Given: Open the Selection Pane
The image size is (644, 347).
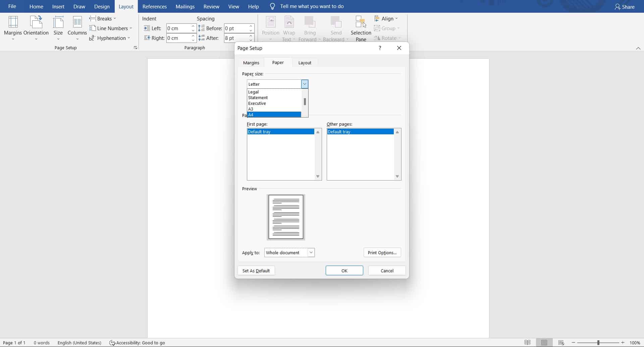Looking at the screenshot, I should pos(361,28).
